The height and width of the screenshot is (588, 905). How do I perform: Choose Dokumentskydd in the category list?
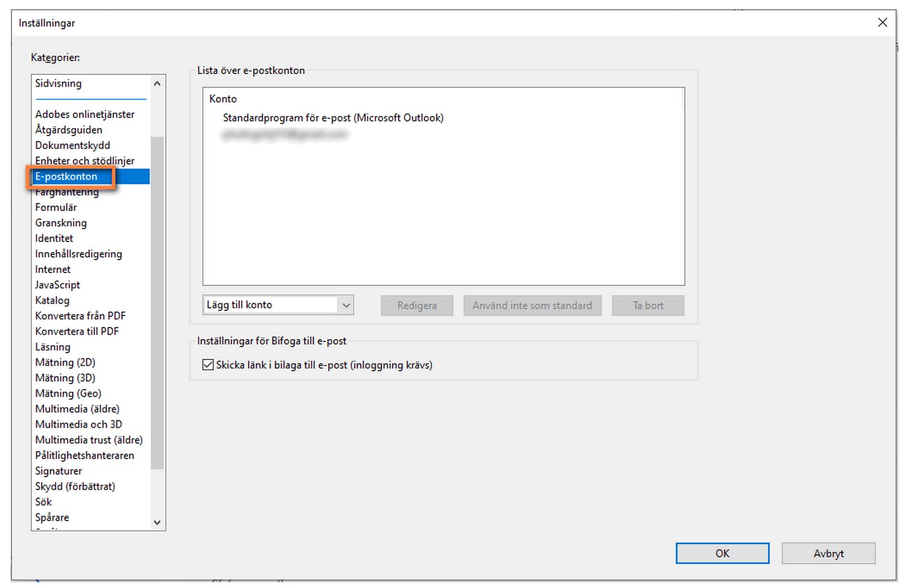coord(73,145)
